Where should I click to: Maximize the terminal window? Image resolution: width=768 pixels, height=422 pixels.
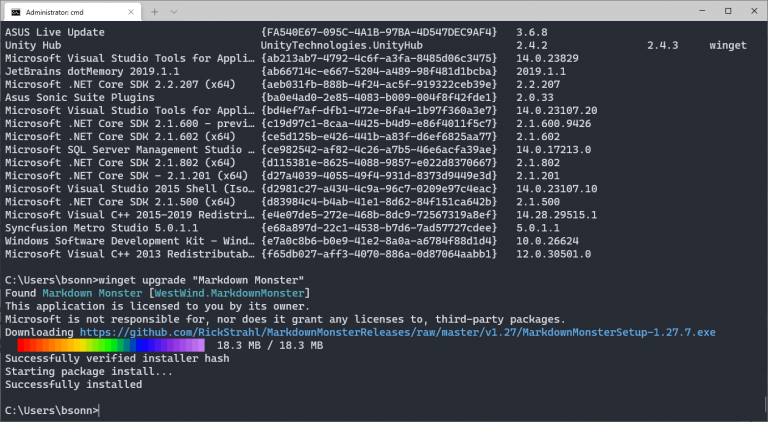pos(728,11)
